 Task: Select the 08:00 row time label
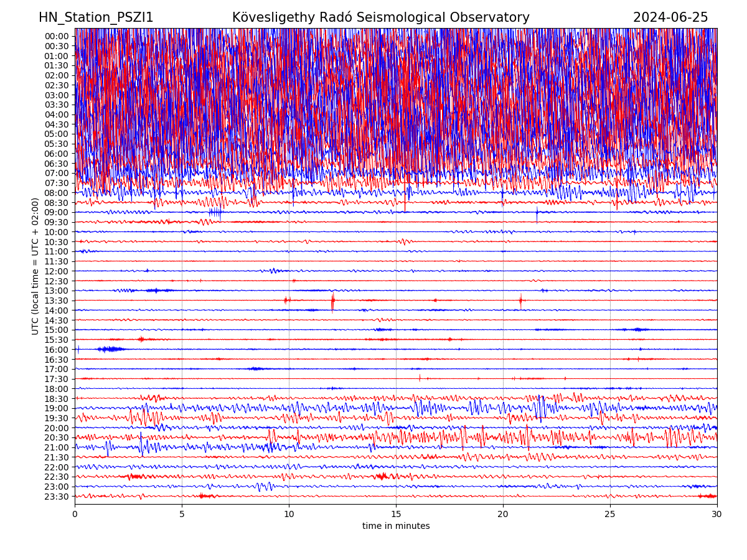pyautogui.click(x=57, y=193)
